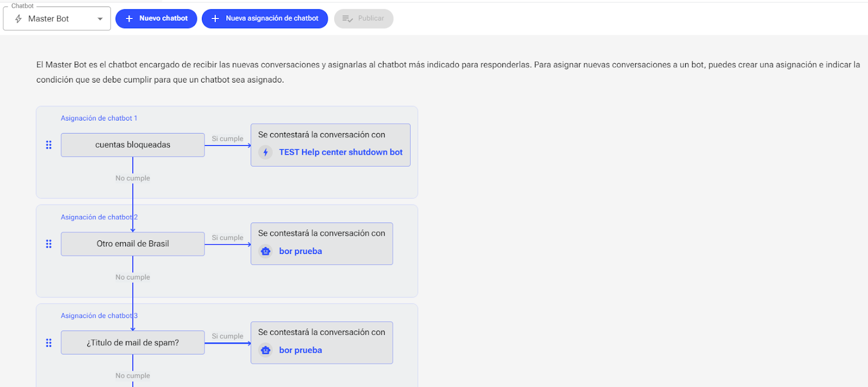Select the cuentas bloqueadas condition box
Screen dimensions: 868x387
point(133,145)
